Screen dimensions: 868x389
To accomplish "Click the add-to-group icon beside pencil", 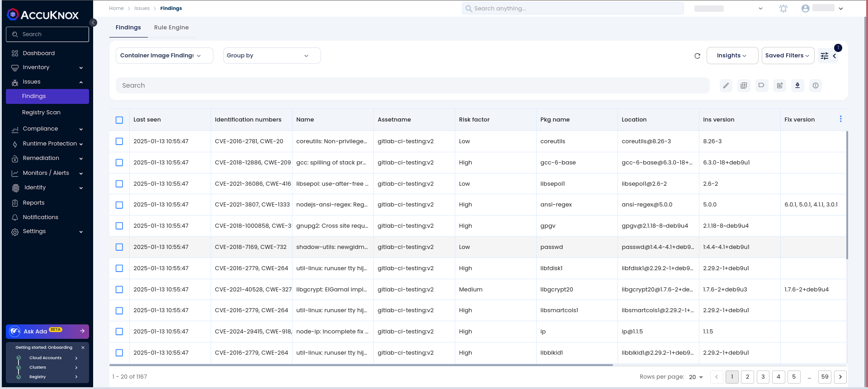I will [744, 85].
